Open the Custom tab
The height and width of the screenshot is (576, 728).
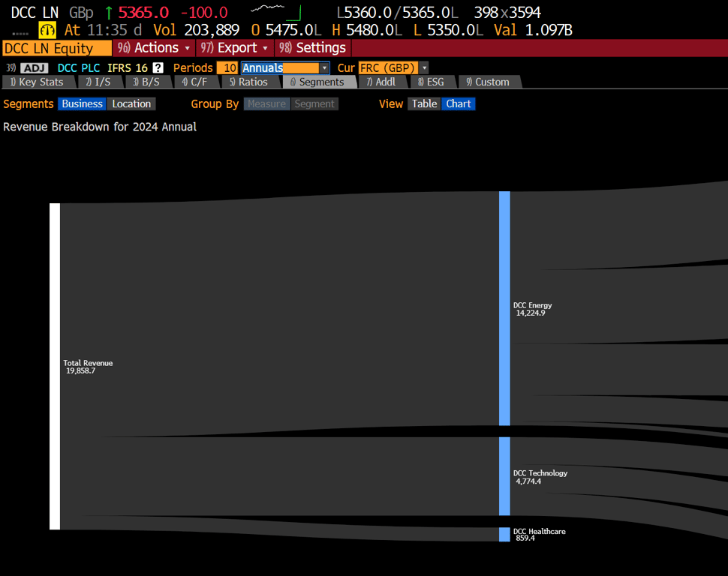(489, 82)
